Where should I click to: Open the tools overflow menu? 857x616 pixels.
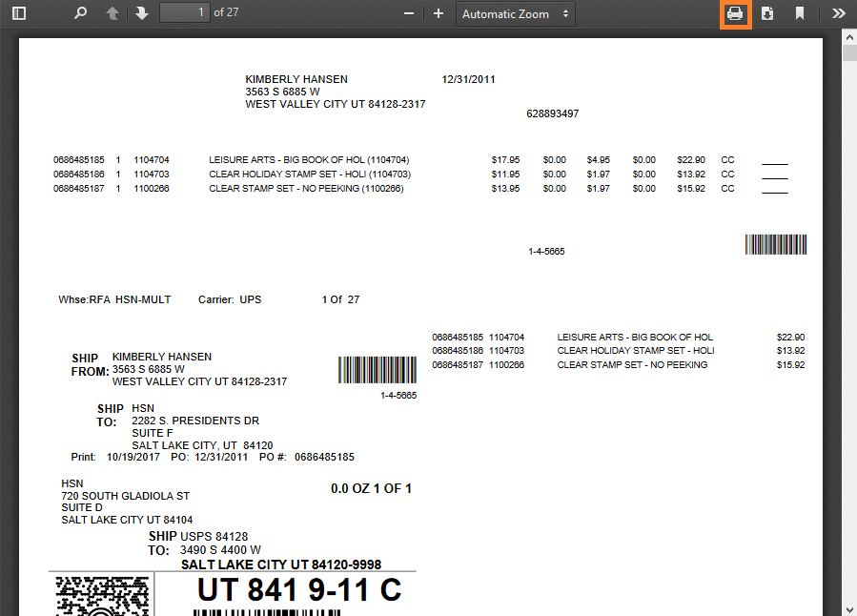839,13
